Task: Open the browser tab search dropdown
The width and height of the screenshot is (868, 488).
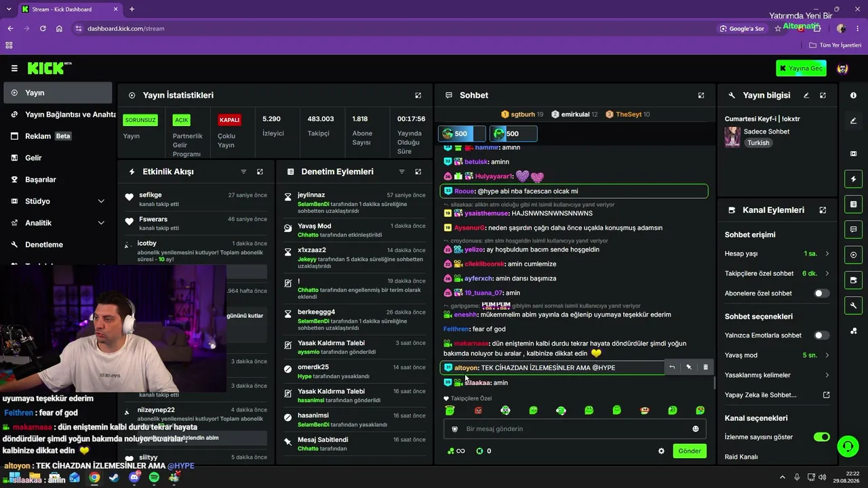Action: [x=10, y=9]
